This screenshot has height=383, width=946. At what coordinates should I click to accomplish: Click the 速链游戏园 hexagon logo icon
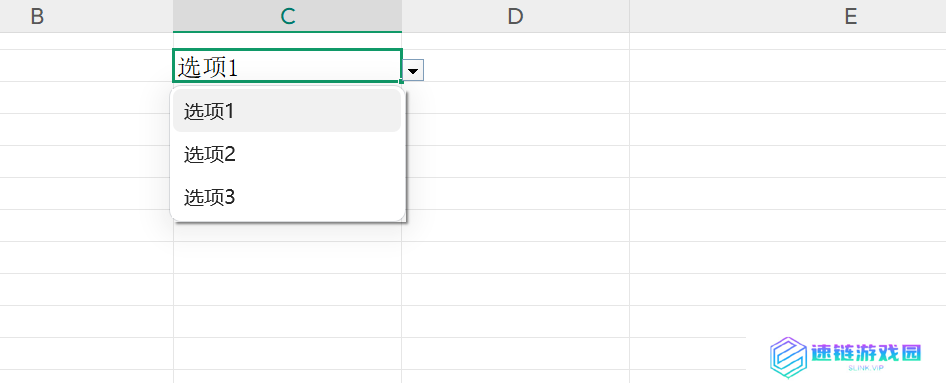[x=789, y=357]
